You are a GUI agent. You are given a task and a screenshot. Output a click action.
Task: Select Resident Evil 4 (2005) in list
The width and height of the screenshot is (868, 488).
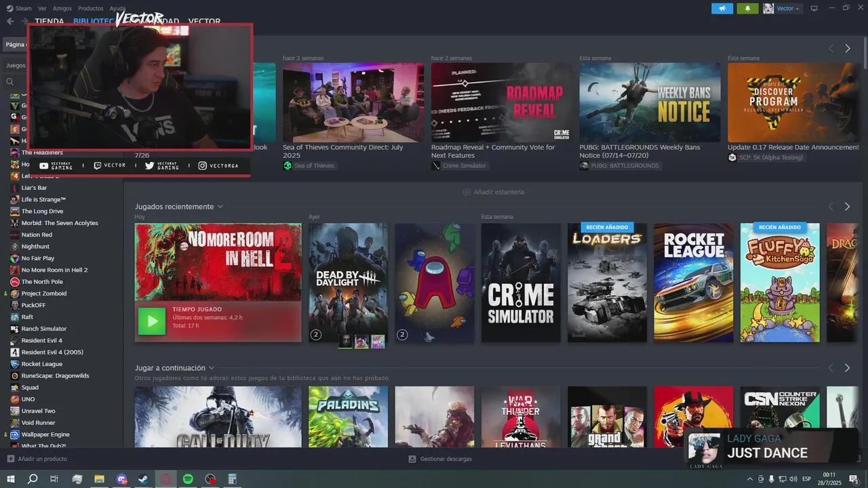coord(52,352)
